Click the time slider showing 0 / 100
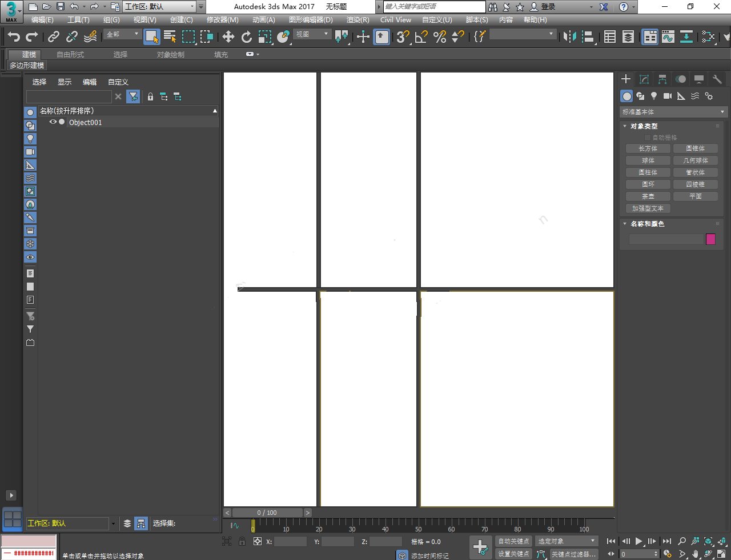The image size is (731, 560). pyautogui.click(x=267, y=513)
